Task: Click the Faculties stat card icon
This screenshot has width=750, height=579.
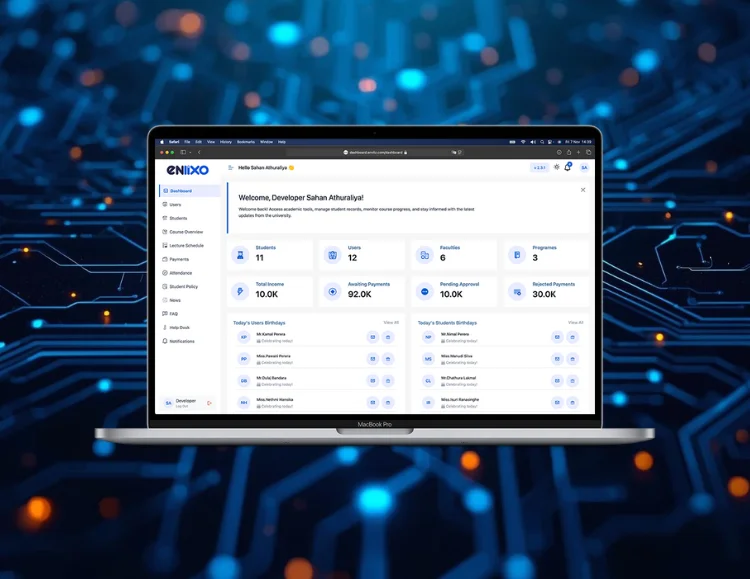Action: pos(424,255)
